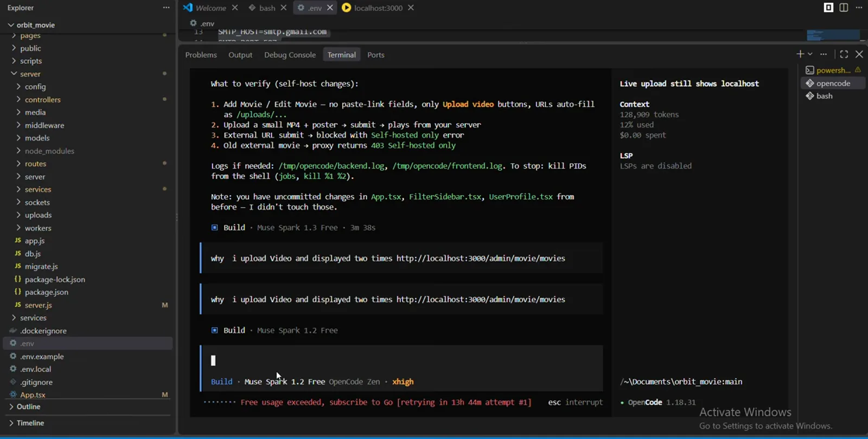Open the .gitignore file
The image size is (868, 439).
pyautogui.click(x=36, y=382)
